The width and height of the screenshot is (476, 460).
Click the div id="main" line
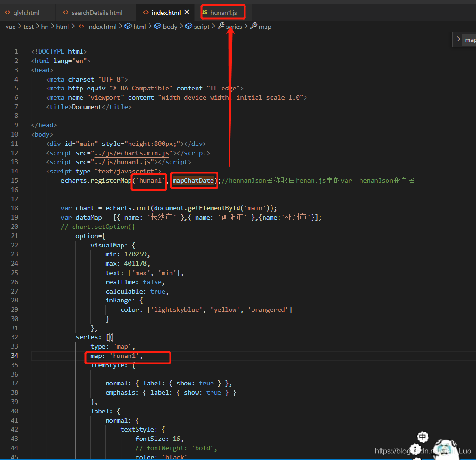tap(126, 144)
